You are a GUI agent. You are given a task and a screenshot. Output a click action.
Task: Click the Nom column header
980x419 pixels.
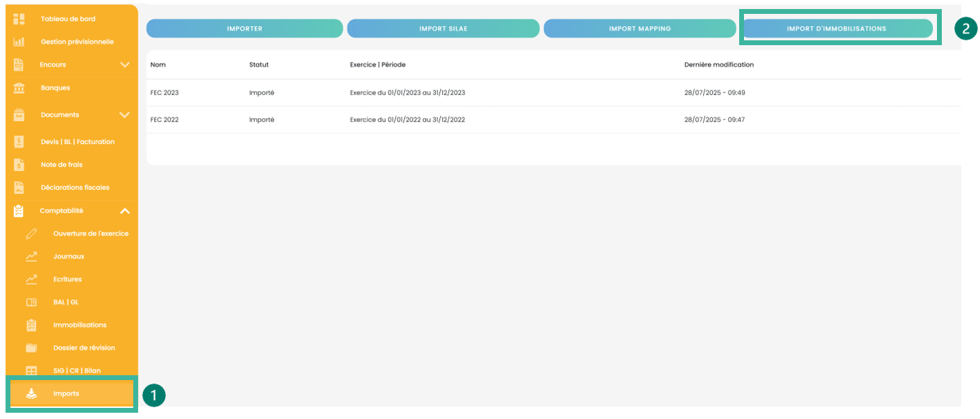(158, 65)
